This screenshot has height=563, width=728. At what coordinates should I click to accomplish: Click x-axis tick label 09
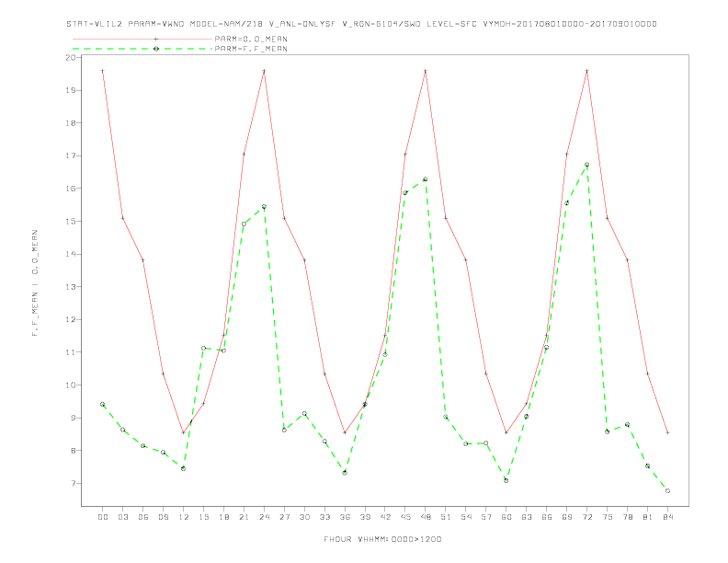point(163,517)
